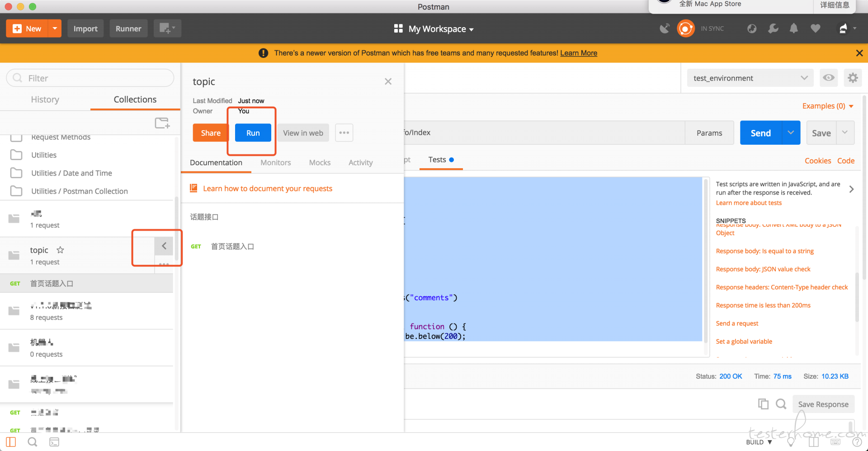Open the New button dropdown arrow
This screenshot has width=868, height=451.
pyautogui.click(x=55, y=28)
